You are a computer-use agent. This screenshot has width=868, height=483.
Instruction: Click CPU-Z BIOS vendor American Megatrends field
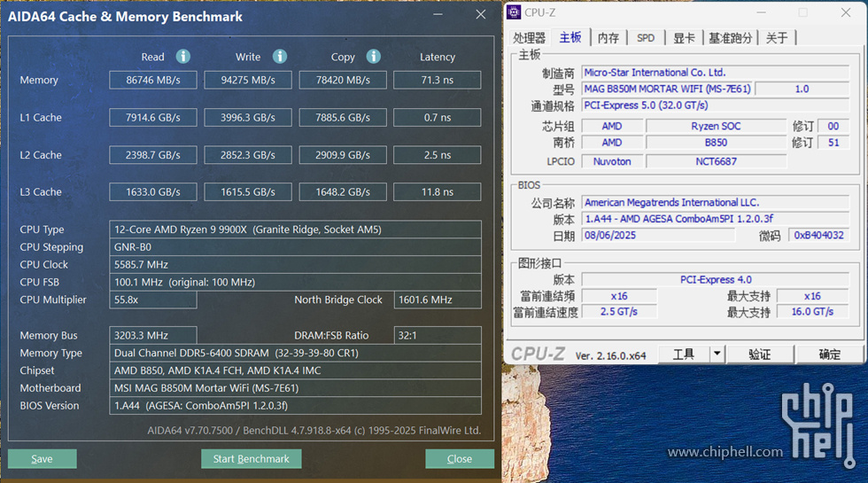coord(716,203)
